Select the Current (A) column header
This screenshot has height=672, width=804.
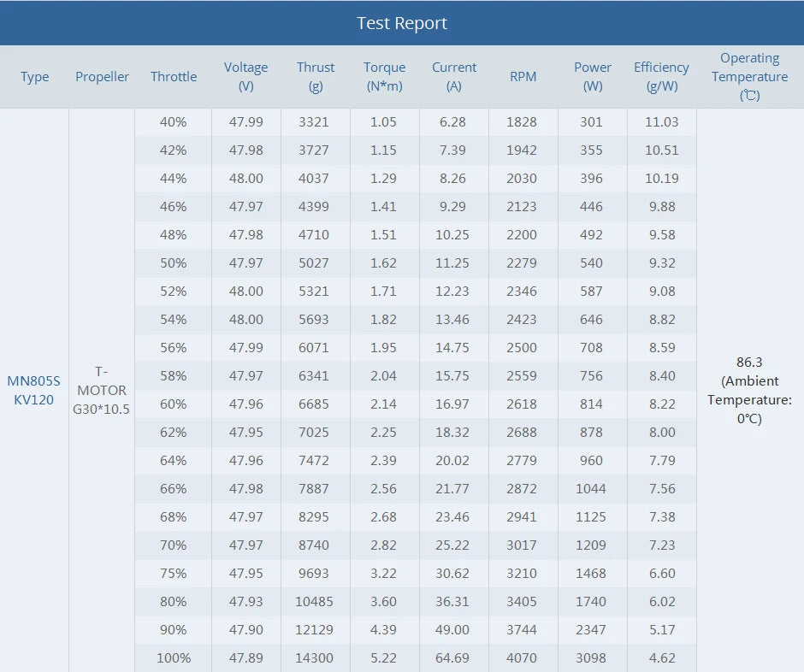point(454,77)
